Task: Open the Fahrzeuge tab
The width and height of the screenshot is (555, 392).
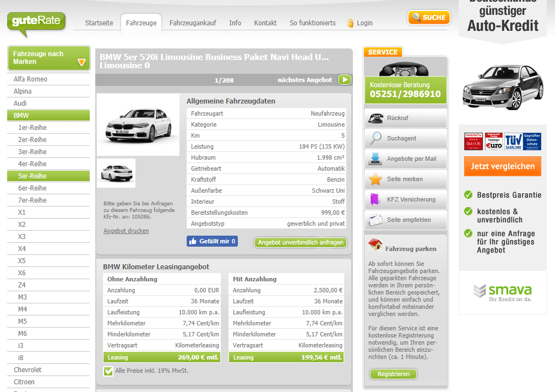Action: point(141,23)
